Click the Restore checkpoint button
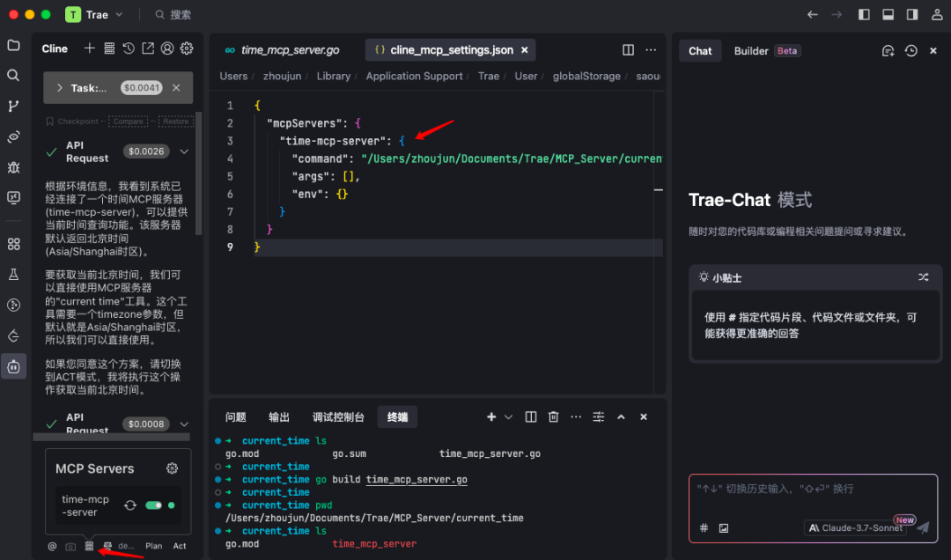951x560 pixels. [175, 122]
